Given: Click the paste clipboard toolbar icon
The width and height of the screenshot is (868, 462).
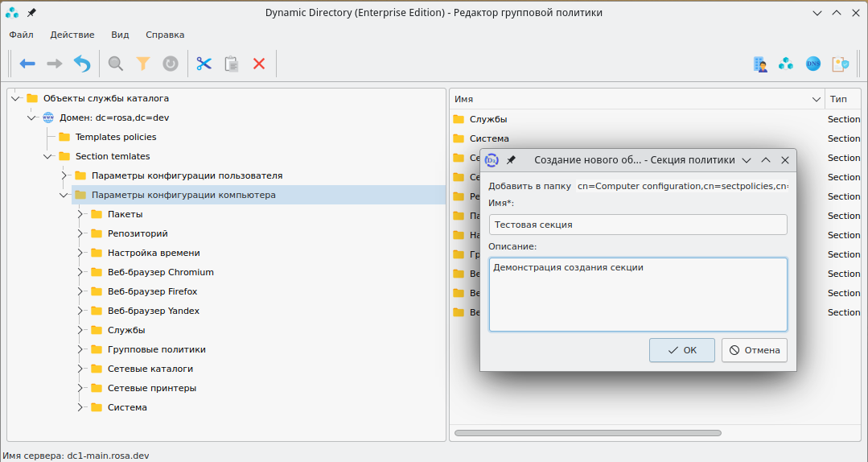Looking at the screenshot, I should pos(232,64).
